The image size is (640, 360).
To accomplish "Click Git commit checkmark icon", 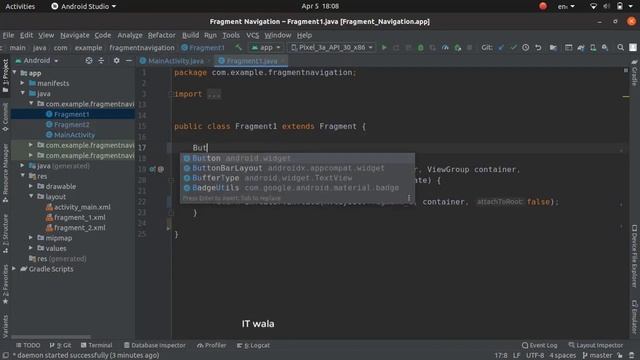I will coord(513,48).
